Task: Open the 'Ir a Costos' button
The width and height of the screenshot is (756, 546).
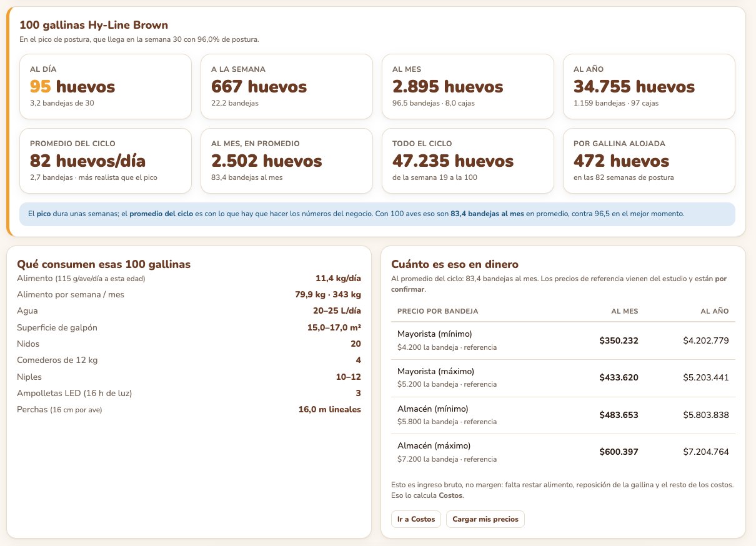Action: click(416, 519)
